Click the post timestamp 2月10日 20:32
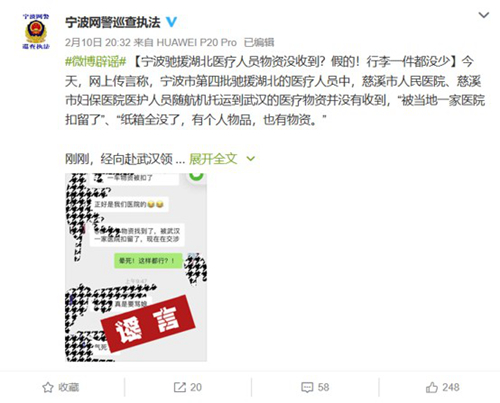 point(98,43)
